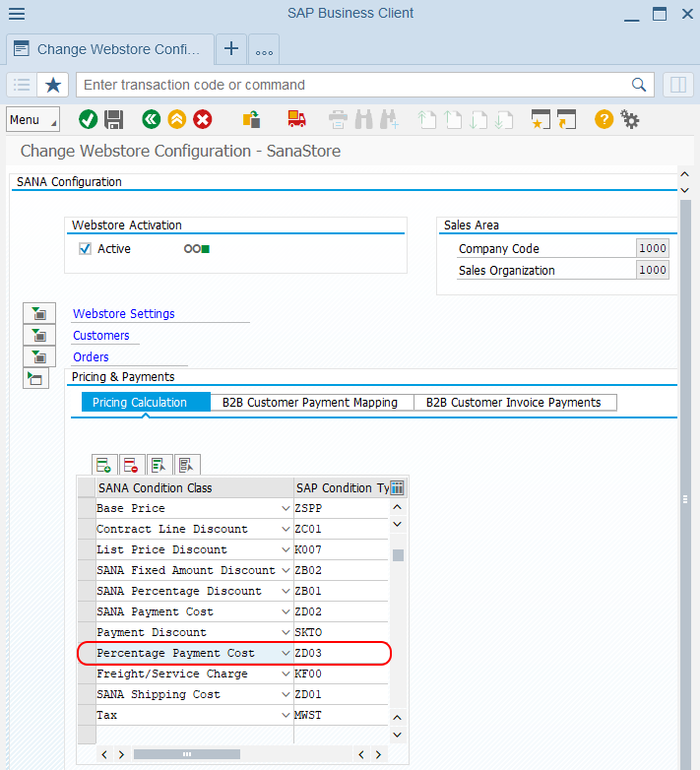Open the hamburger navigation menu
The width and height of the screenshot is (700, 770).
point(17,13)
